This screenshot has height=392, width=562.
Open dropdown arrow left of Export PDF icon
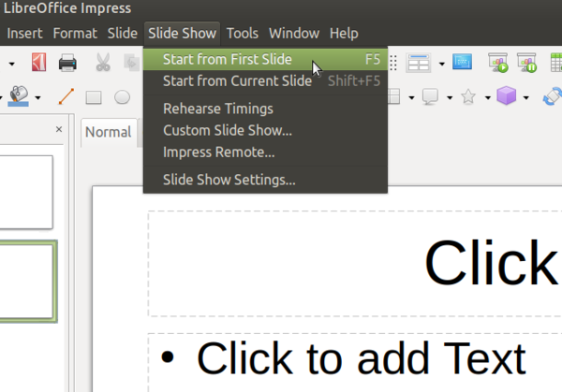point(12,64)
